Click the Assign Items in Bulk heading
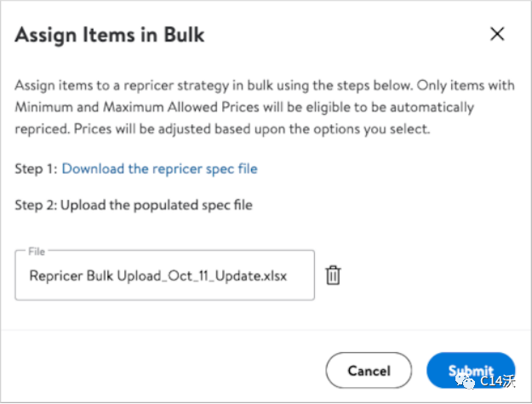532x404 pixels. pyautogui.click(x=110, y=36)
